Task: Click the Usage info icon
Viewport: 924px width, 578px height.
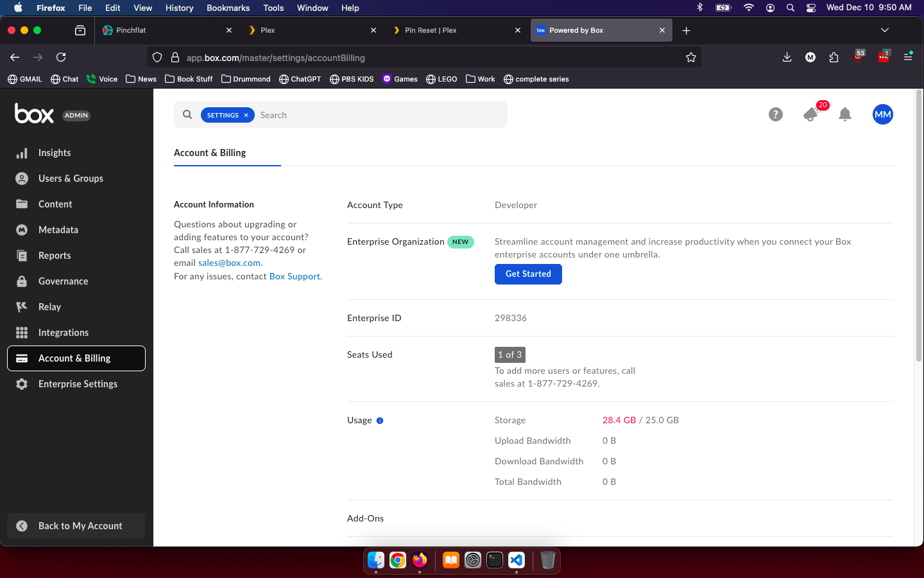Action: tap(380, 421)
